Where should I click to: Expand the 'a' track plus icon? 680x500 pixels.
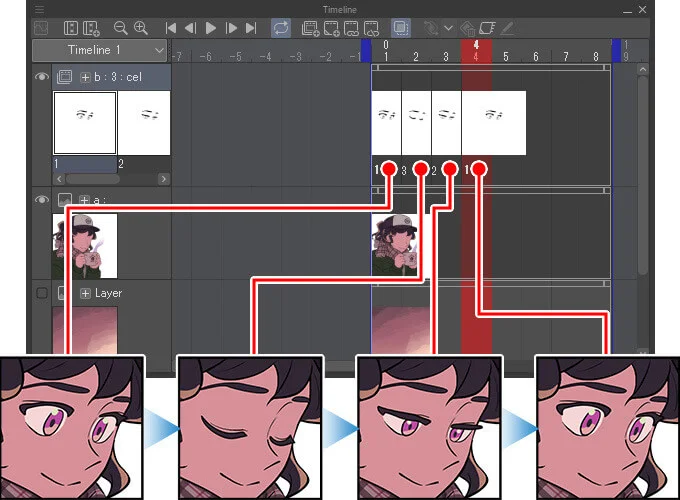coord(86,200)
